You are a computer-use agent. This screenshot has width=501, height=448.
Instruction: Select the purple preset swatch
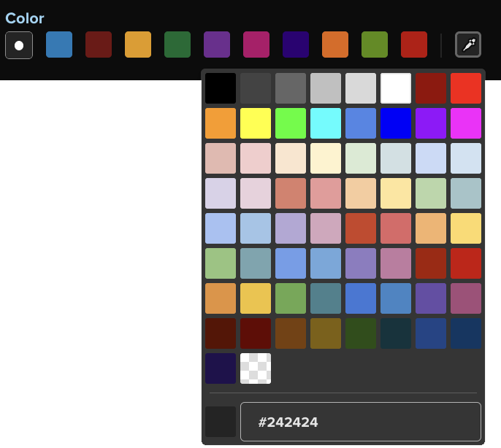coord(217,45)
